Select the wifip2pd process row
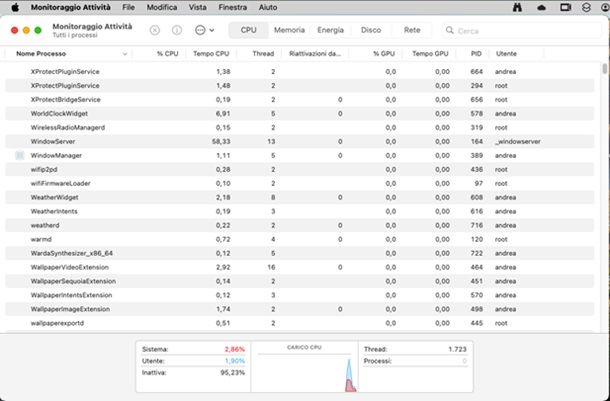This screenshot has height=401, width=610. pyautogui.click(x=300, y=170)
